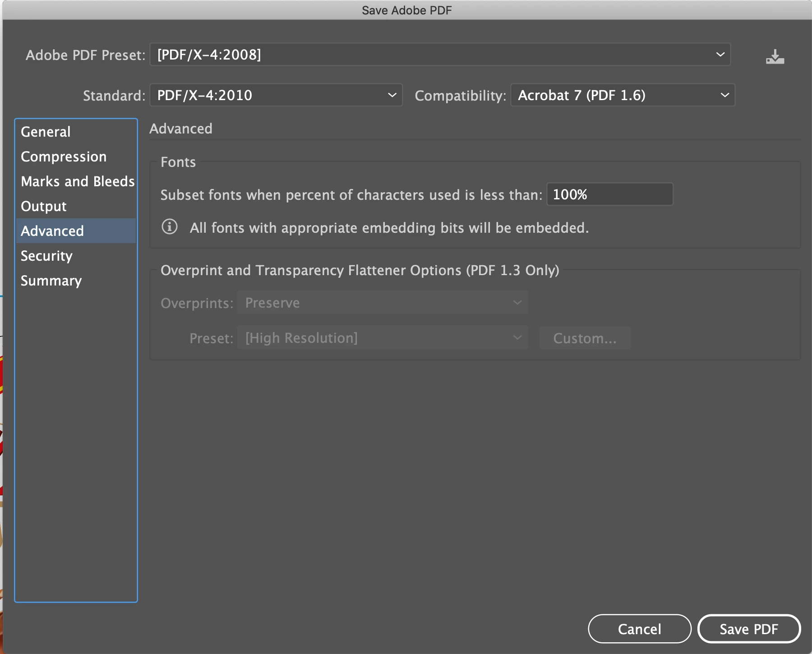Screen dimensions: 812x654
Task: Select the Marks and Bleeds section
Action: [76, 181]
